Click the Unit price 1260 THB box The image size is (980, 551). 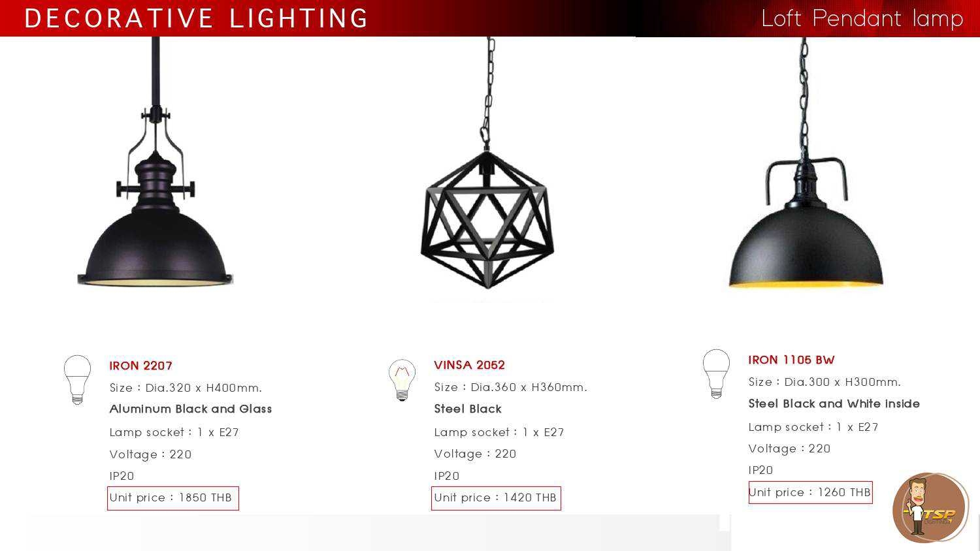[811, 493]
